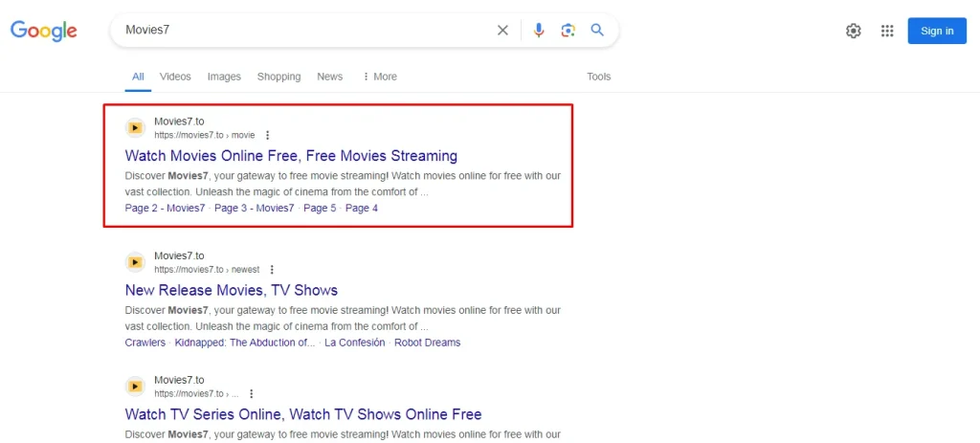Viewport: 980px width, 443px height.
Task: Open three-dot menu for movies7.to › newest result
Action: click(x=272, y=270)
